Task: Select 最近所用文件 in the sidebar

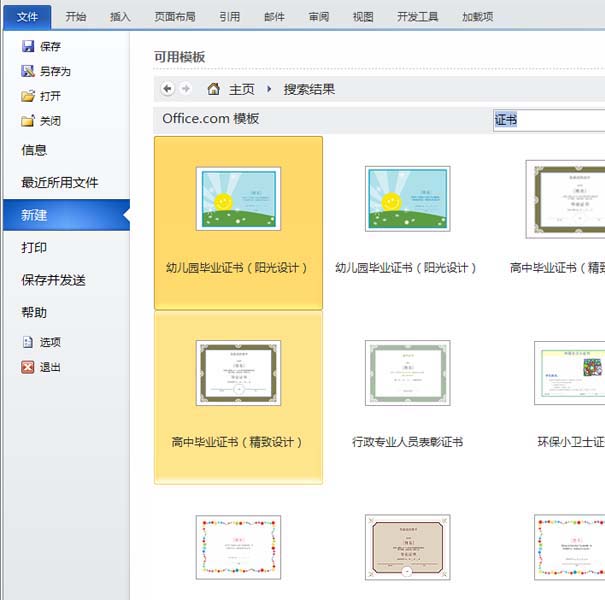Action: (x=60, y=182)
